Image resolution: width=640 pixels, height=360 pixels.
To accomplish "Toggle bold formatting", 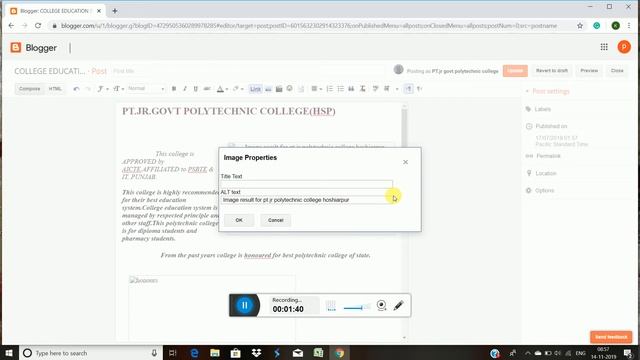I will pos(174,89).
